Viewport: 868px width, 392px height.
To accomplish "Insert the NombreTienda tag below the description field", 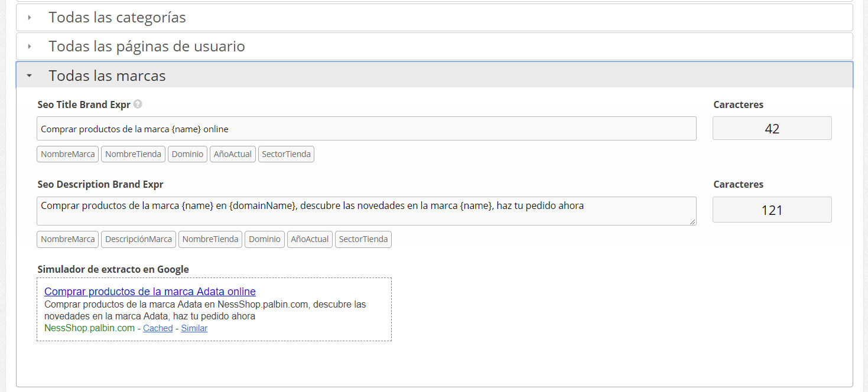I will (210, 239).
